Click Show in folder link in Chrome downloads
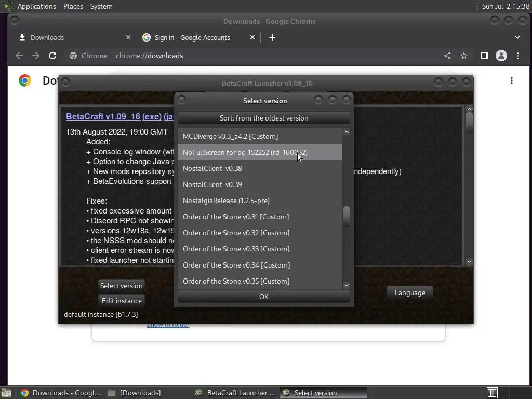Screen dimensions: 532x399 click(x=168, y=325)
